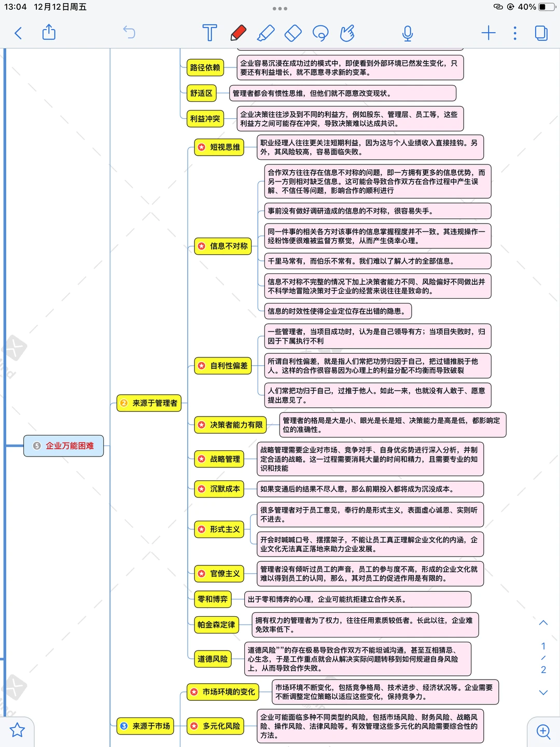Tap page indicator 2 to switch pages
Image resolution: width=560 pixels, height=747 pixels.
(x=543, y=671)
